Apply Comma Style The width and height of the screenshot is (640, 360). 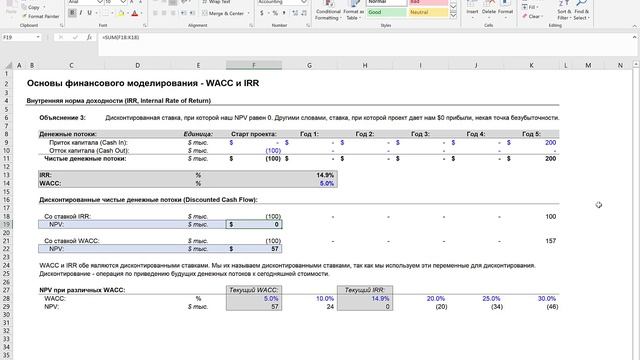284,13
